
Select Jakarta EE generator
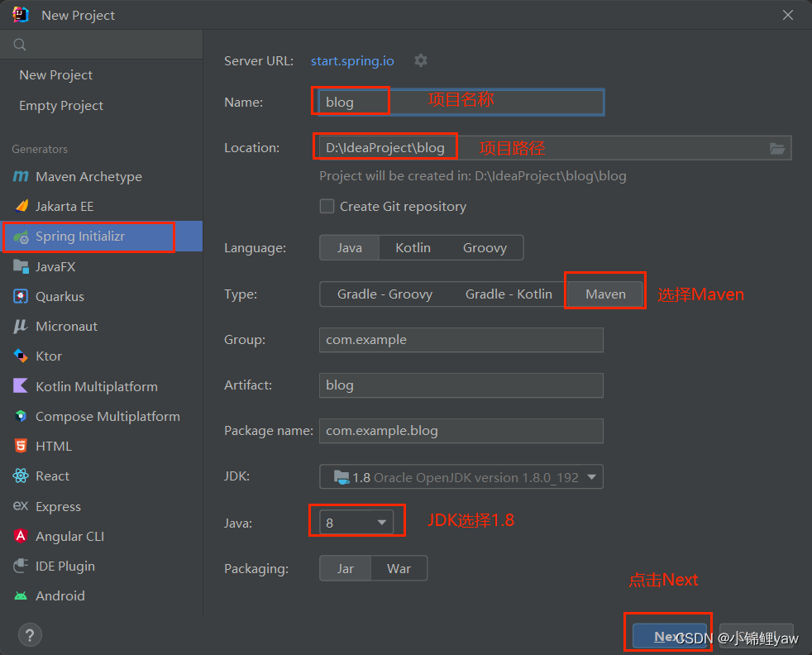pos(101,206)
